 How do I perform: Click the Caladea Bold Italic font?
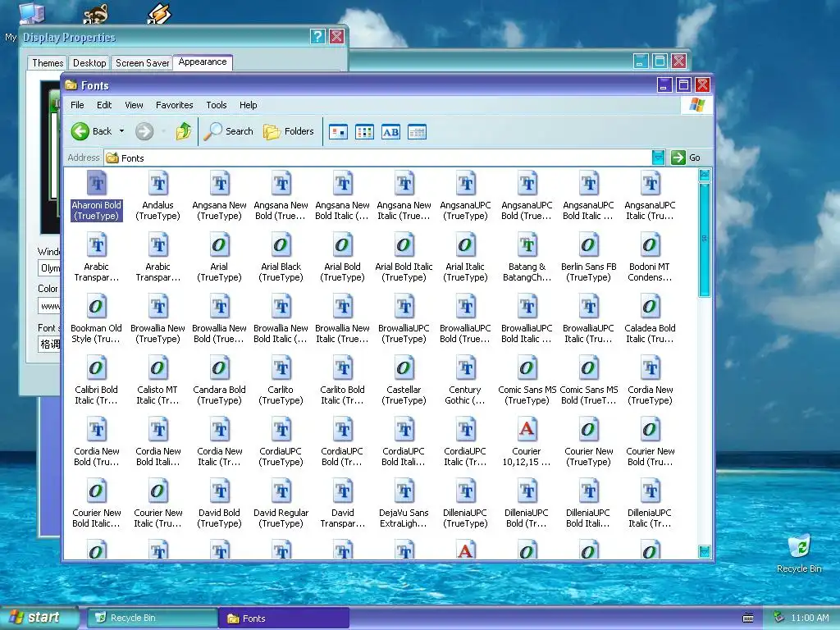[650, 319]
